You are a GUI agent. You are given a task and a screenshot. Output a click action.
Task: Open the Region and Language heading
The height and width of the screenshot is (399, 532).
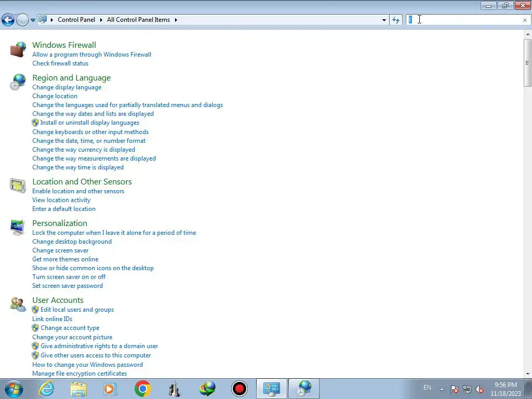[x=72, y=78]
